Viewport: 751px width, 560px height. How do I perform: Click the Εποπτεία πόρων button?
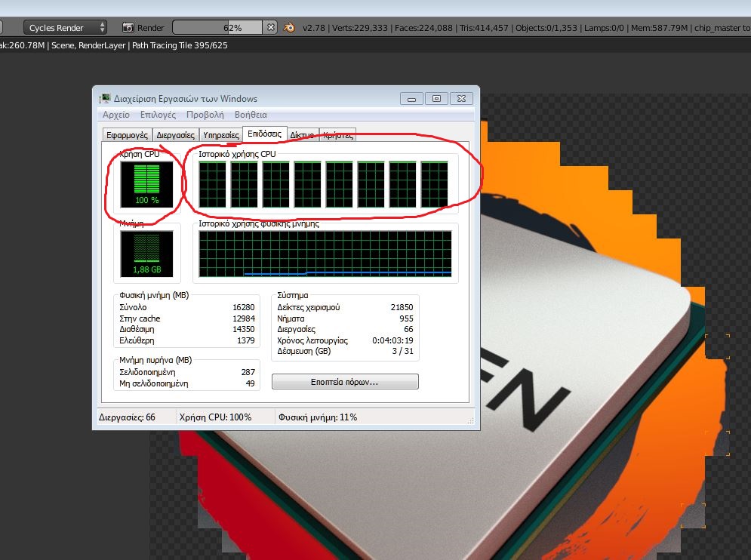tap(345, 382)
